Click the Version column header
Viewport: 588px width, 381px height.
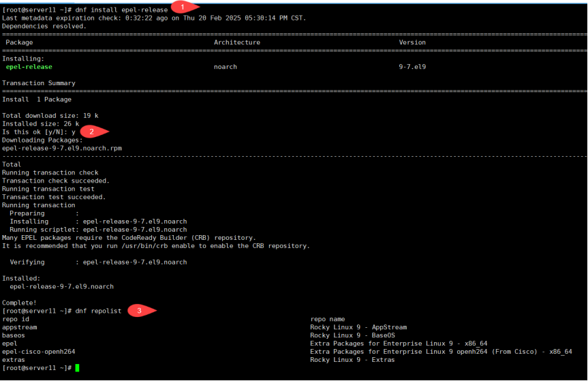412,42
